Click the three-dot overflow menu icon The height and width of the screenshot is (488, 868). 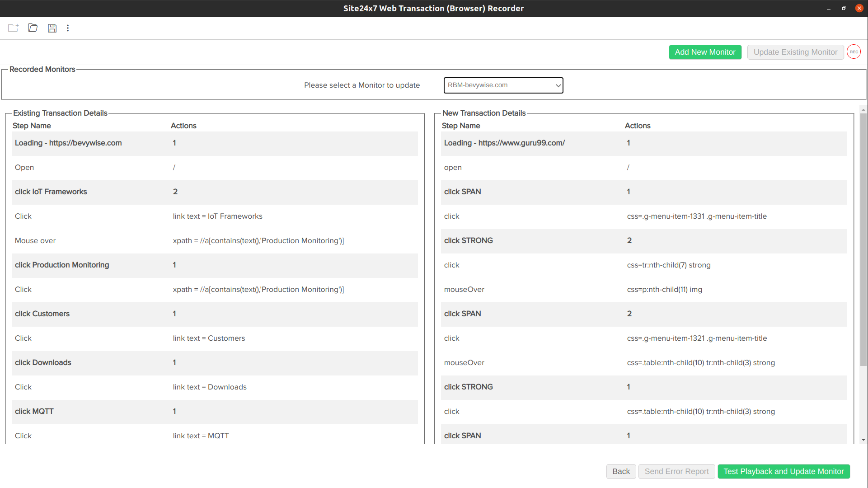[x=67, y=28]
